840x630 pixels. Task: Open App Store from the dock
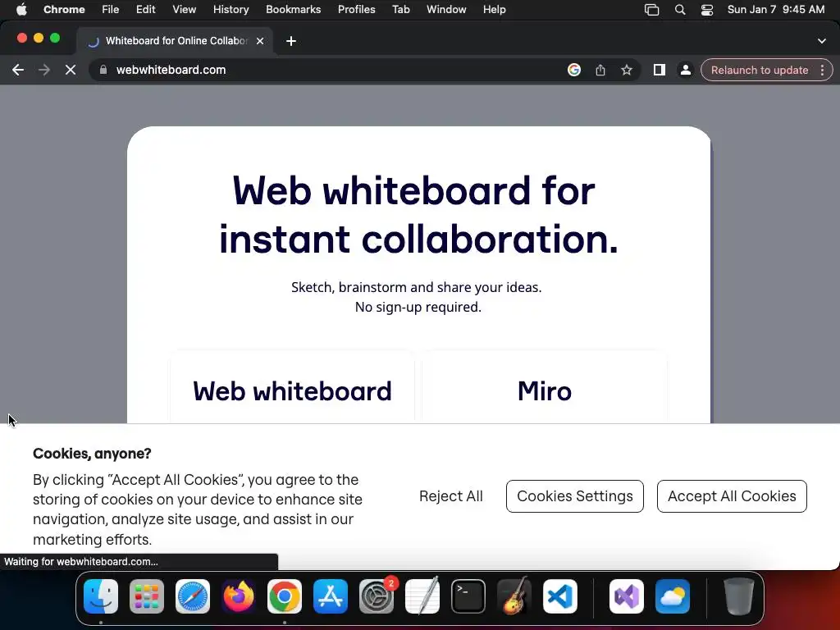tap(331, 596)
